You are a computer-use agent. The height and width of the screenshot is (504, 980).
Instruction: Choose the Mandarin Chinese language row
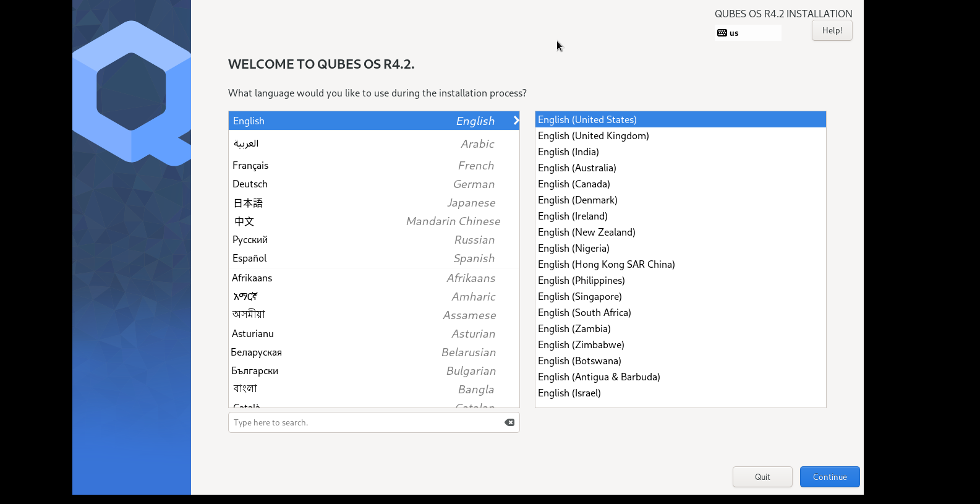(374, 221)
